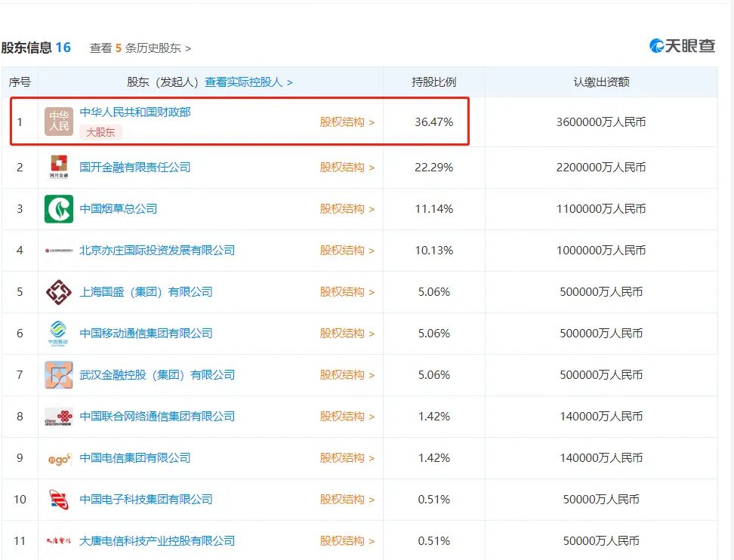
Task: Click the 中国烟草总公司 green logo
Action: pyautogui.click(x=59, y=209)
